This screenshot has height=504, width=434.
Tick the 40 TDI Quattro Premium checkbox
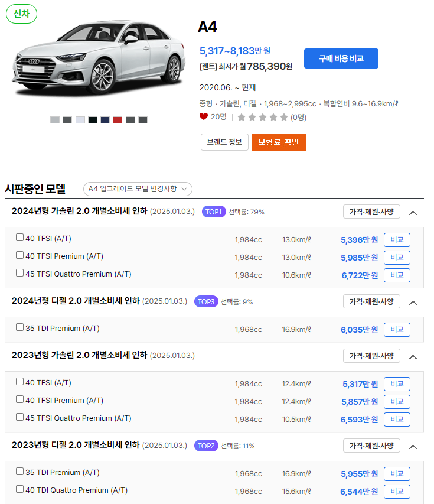[x=19, y=489]
